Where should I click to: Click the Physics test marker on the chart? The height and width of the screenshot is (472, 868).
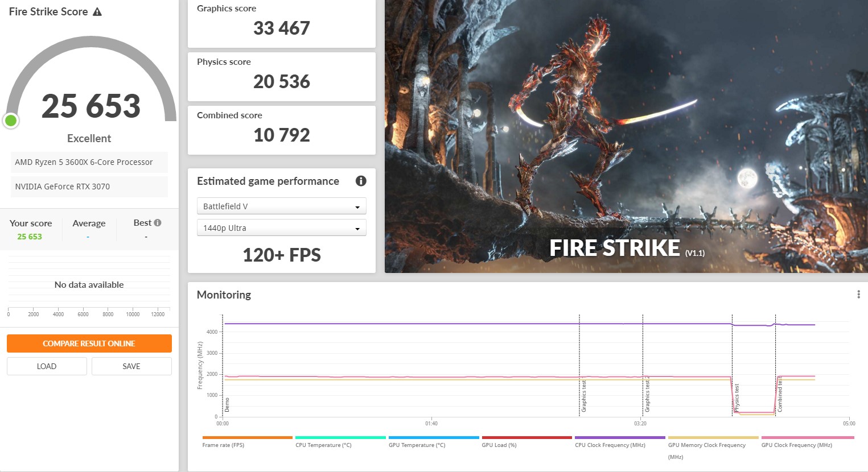736,397
